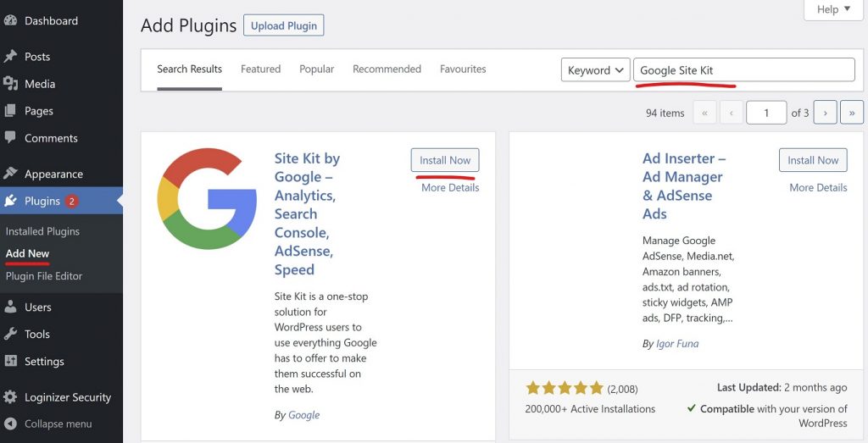Click the Upload Plugin button

283,25
